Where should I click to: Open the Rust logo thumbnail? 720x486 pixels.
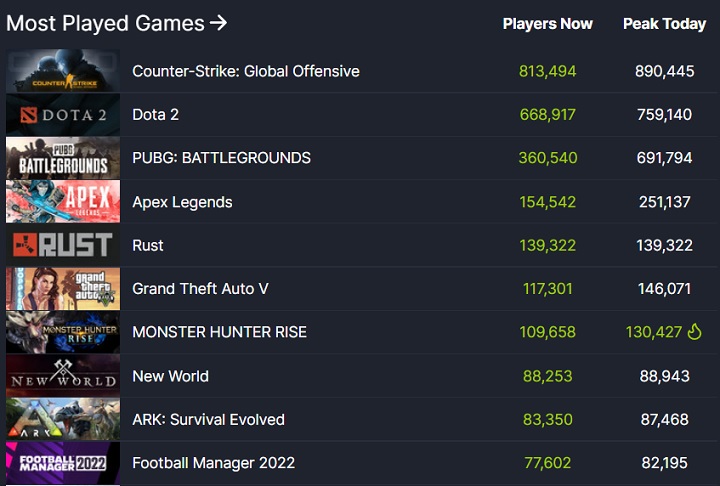[63, 245]
